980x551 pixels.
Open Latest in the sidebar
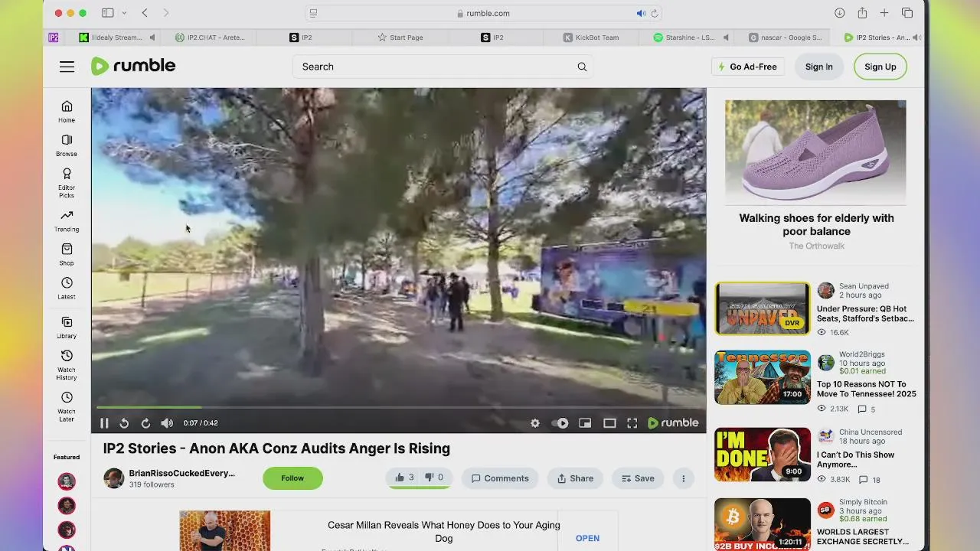click(67, 288)
